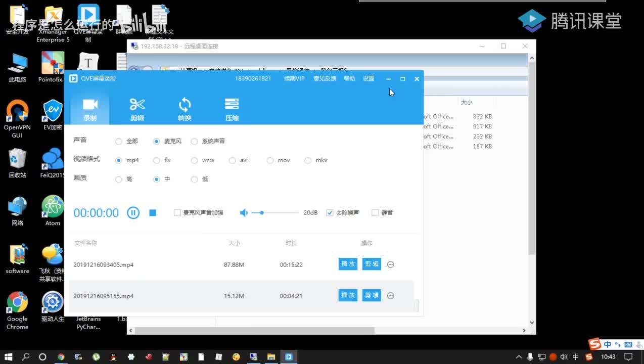Viewport: 644px width, 364px height.
Task: Select file name 20191216093405.mp4
Action: click(x=103, y=265)
